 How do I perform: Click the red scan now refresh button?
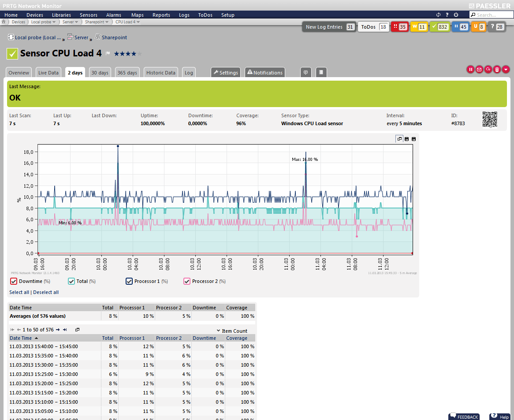488,69
